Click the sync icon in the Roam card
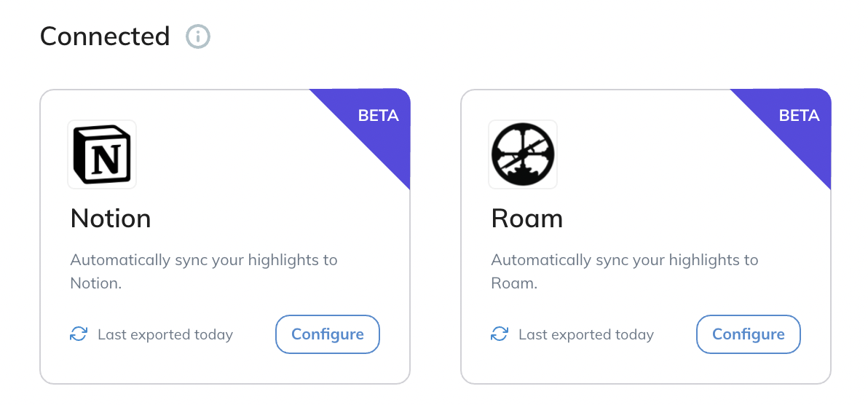 coord(500,334)
